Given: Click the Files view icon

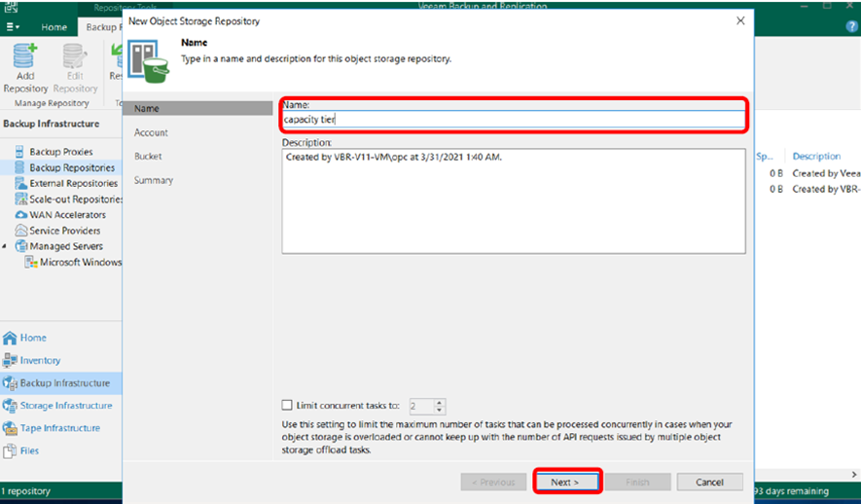Looking at the screenshot, I should click(x=10, y=450).
